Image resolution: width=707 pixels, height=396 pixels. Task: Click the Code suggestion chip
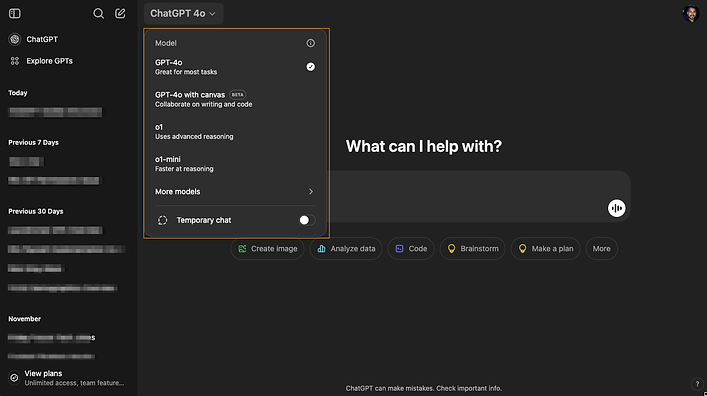(411, 249)
